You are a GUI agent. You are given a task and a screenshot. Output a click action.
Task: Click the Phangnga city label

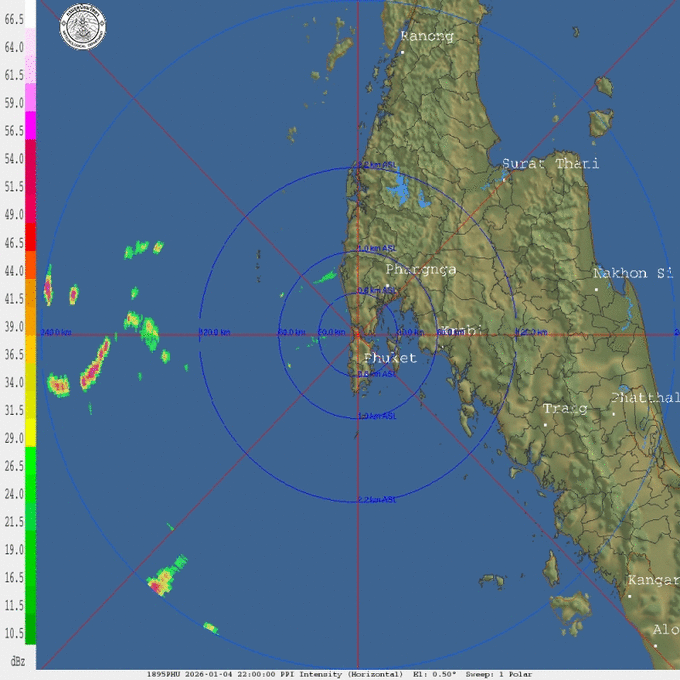pyautogui.click(x=421, y=270)
